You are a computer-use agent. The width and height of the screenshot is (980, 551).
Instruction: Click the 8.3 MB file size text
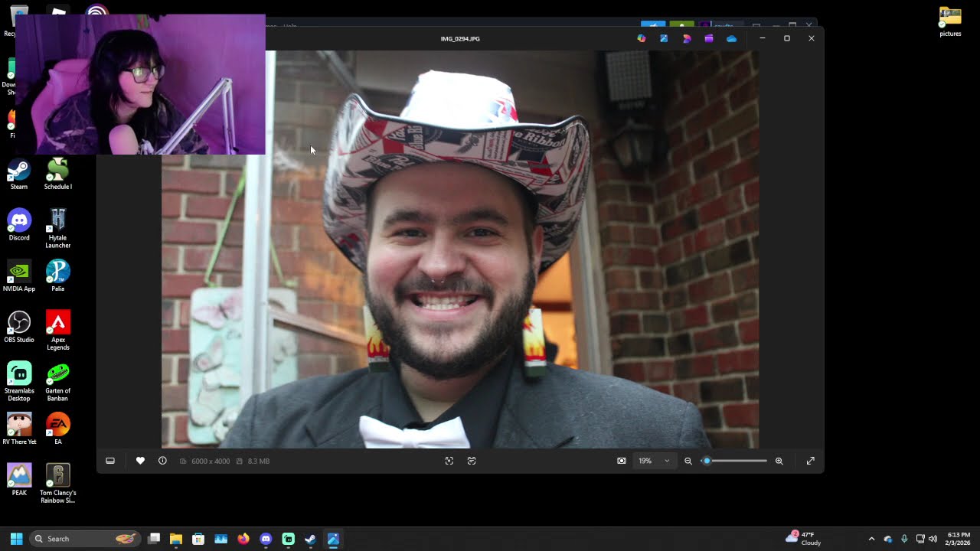click(x=259, y=461)
